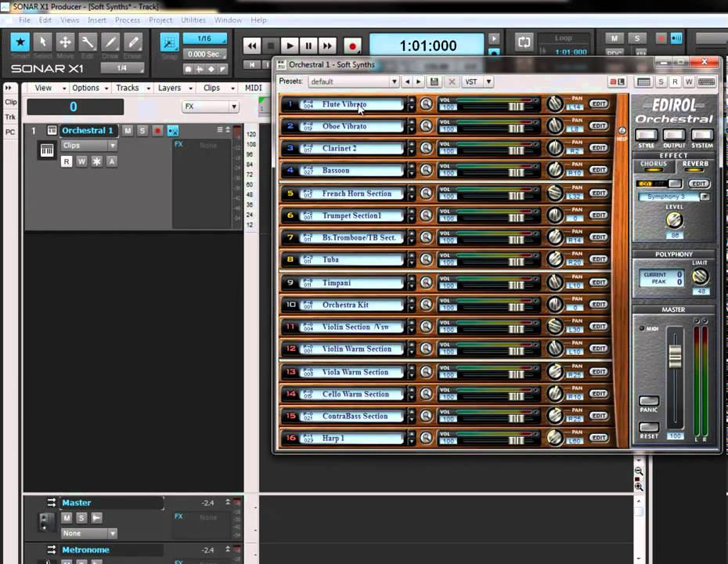Pick the Move tool

(65, 42)
